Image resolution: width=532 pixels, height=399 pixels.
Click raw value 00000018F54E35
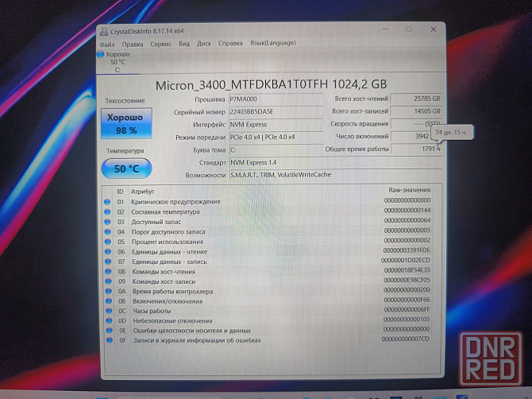(x=407, y=270)
